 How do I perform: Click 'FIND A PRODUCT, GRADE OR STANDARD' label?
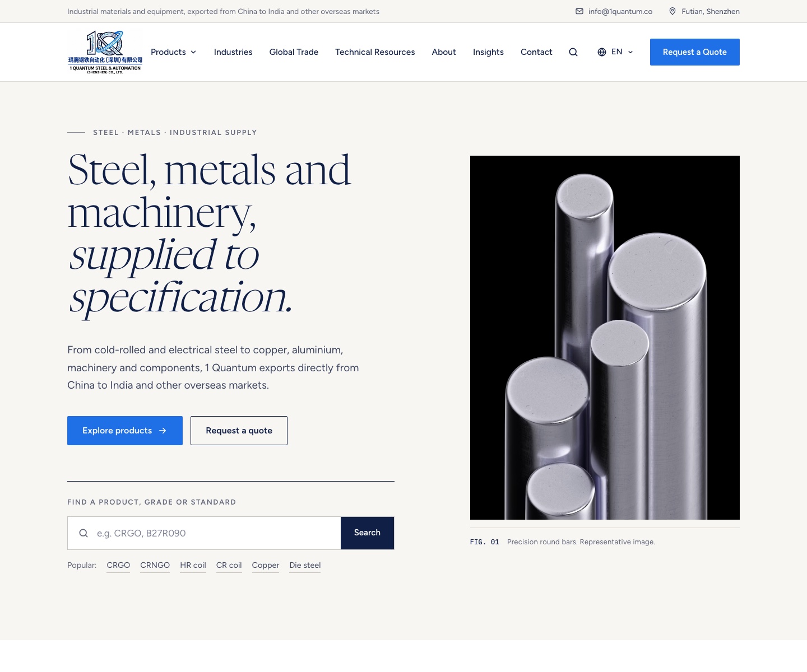[x=152, y=502]
